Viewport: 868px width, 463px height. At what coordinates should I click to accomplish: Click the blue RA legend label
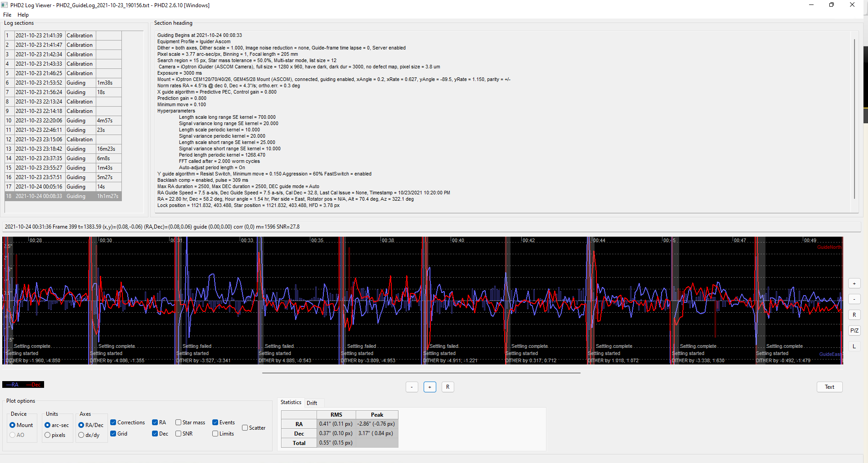[x=13, y=385]
